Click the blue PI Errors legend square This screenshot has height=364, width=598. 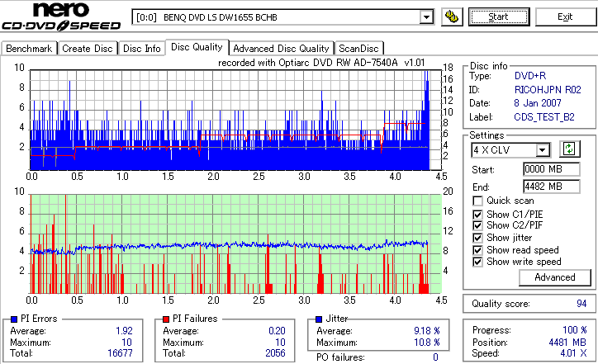14,319
